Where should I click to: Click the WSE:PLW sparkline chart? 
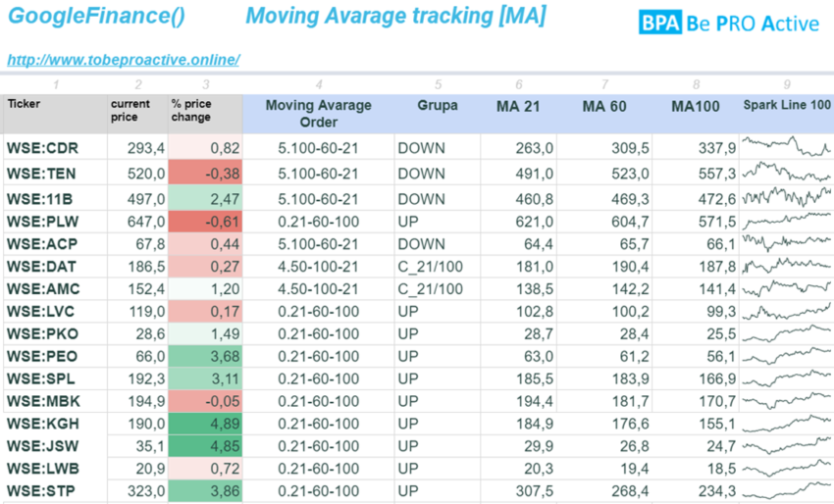coord(787,221)
